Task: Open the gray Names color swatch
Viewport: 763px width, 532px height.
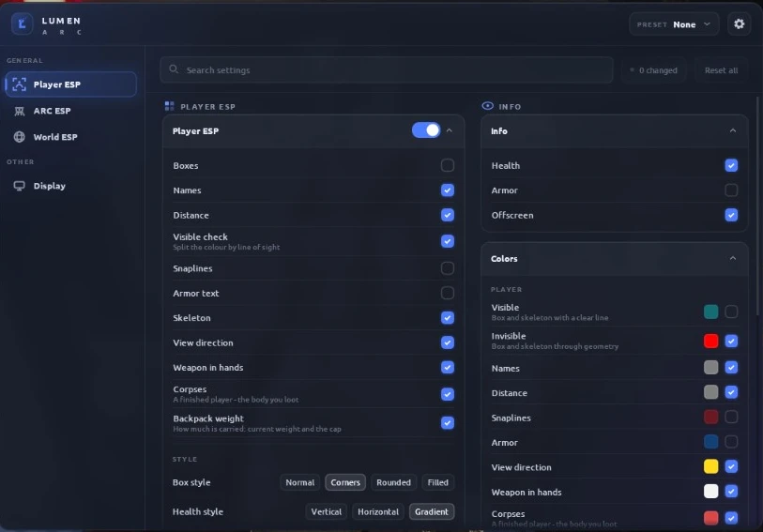Action: pyautogui.click(x=710, y=367)
